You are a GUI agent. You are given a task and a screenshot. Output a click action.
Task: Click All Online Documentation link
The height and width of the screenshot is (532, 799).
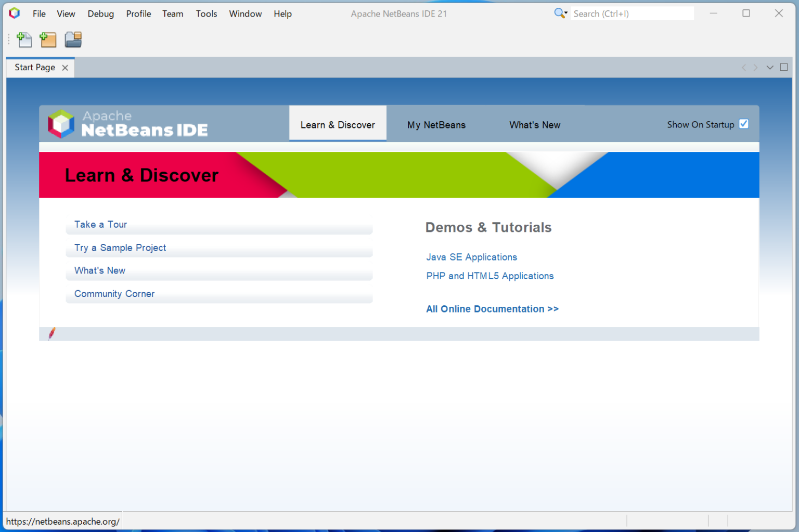[492, 309]
